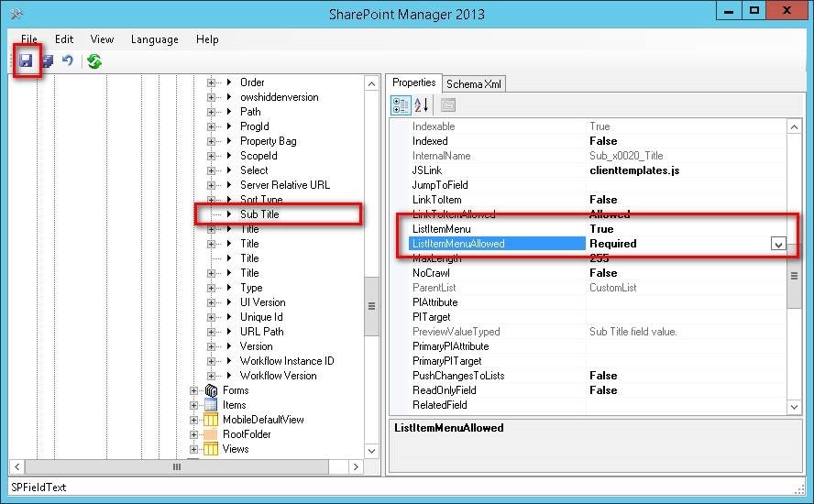814x504 pixels.
Task: Switch property grid to Categorized view
Action: (401, 105)
